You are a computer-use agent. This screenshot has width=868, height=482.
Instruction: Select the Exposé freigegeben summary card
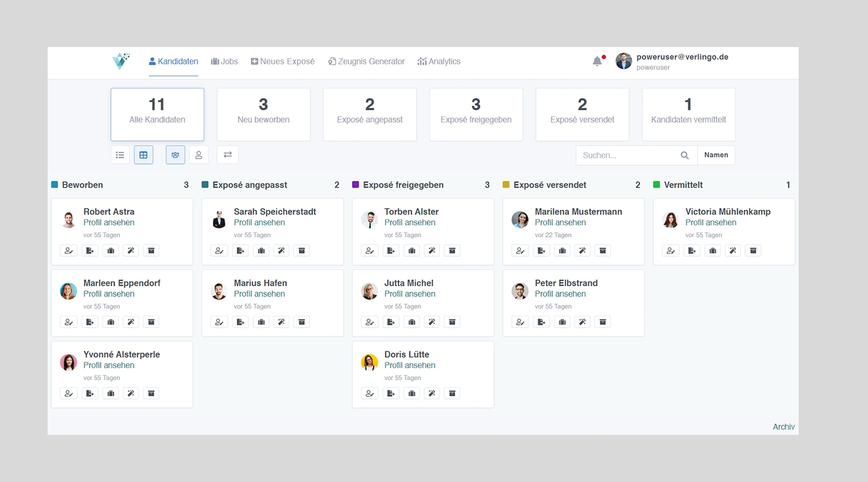point(476,114)
